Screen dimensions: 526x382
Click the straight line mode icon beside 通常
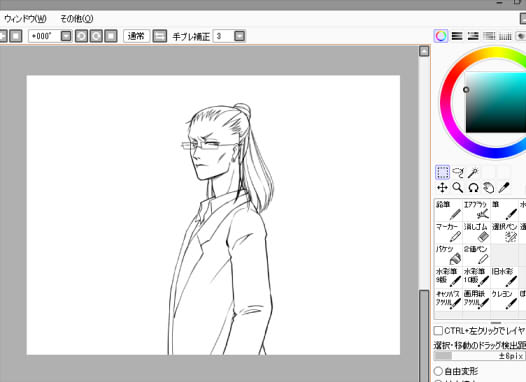tap(160, 36)
